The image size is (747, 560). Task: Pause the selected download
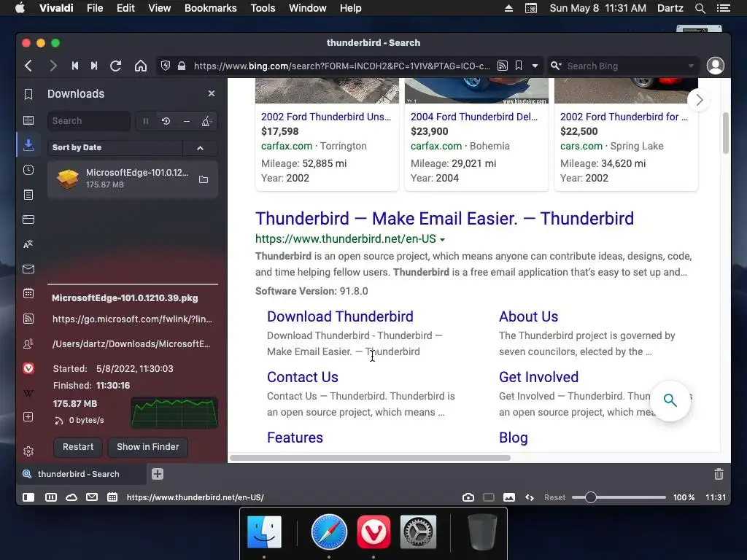(x=145, y=122)
